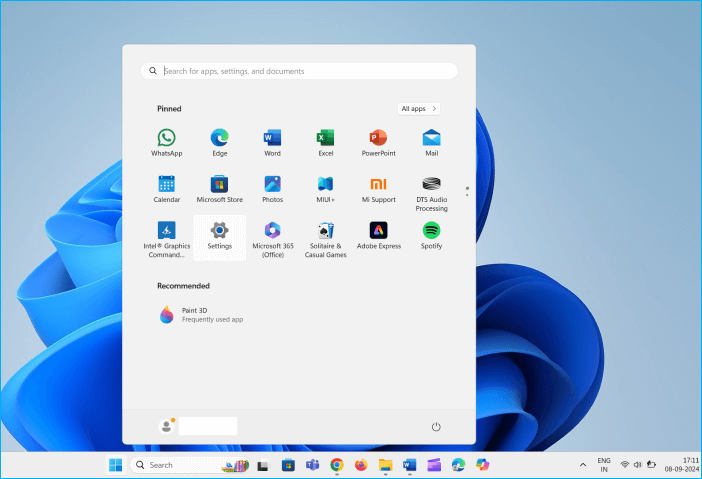Launch Microsoft Edge from pinned apps
Screen dimensions: 702x479
pyautogui.click(x=219, y=142)
